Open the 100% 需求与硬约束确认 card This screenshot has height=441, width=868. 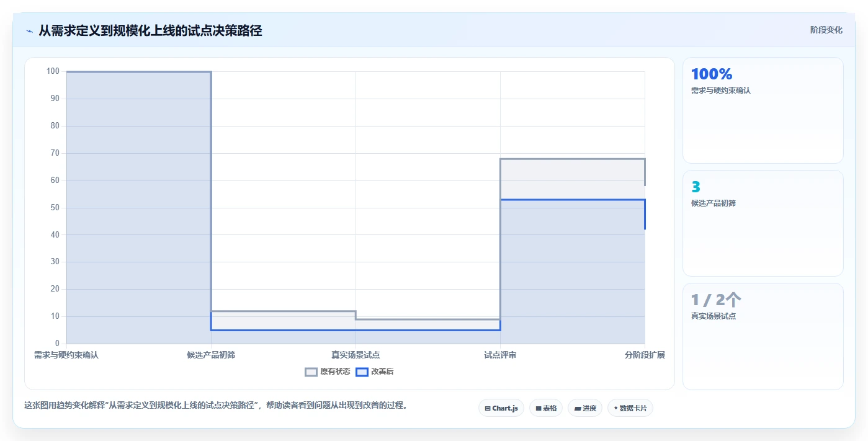coord(763,110)
